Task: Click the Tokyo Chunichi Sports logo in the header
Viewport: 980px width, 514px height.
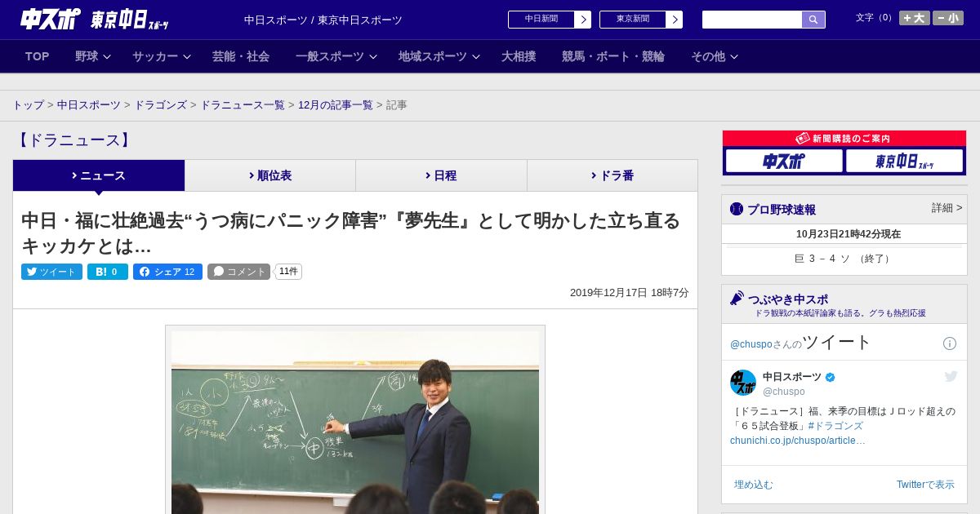Action: pos(130,19)
